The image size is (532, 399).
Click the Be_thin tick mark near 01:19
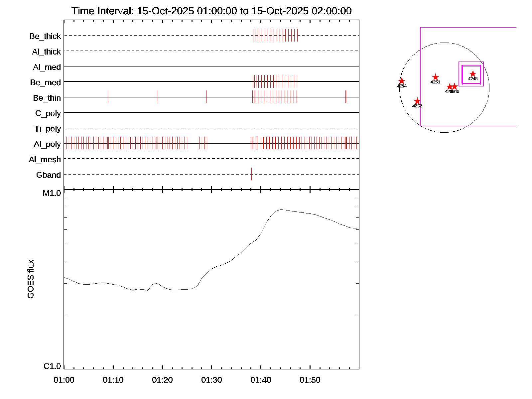tap(157, 97)
